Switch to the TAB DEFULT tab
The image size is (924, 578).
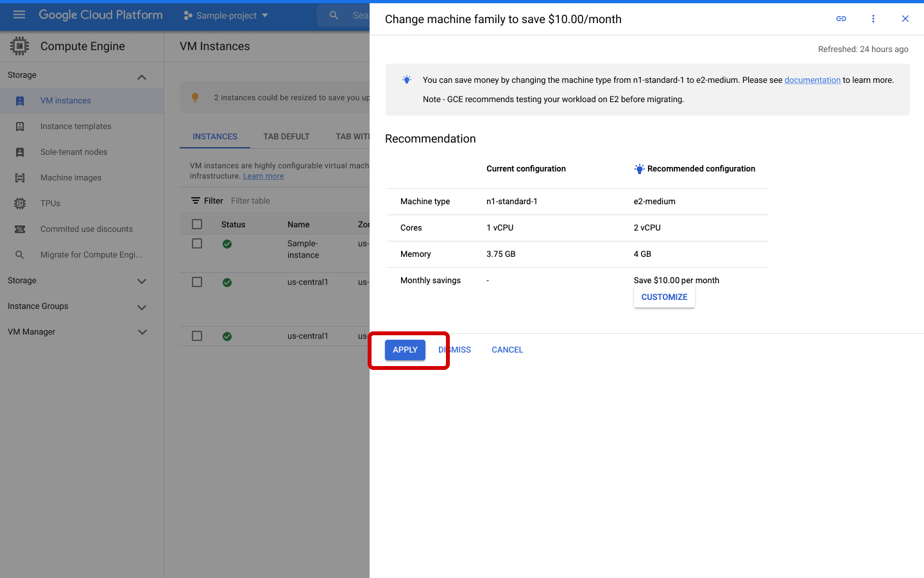pyautogui.click(x=286, y=137)
